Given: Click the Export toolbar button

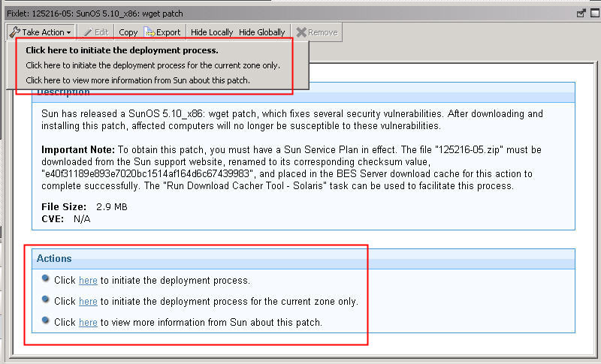Looking at the screenshot, I should [x=162, y=32].
